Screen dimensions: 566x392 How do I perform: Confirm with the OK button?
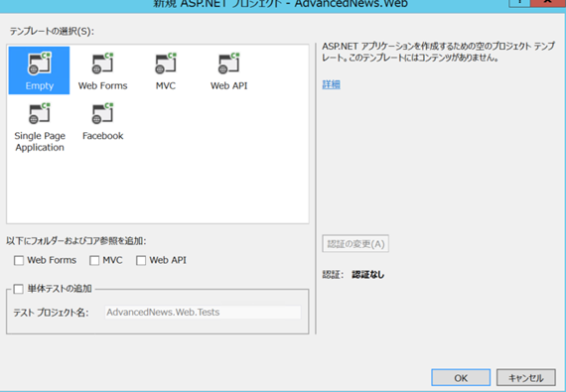(x=461, y=378)
